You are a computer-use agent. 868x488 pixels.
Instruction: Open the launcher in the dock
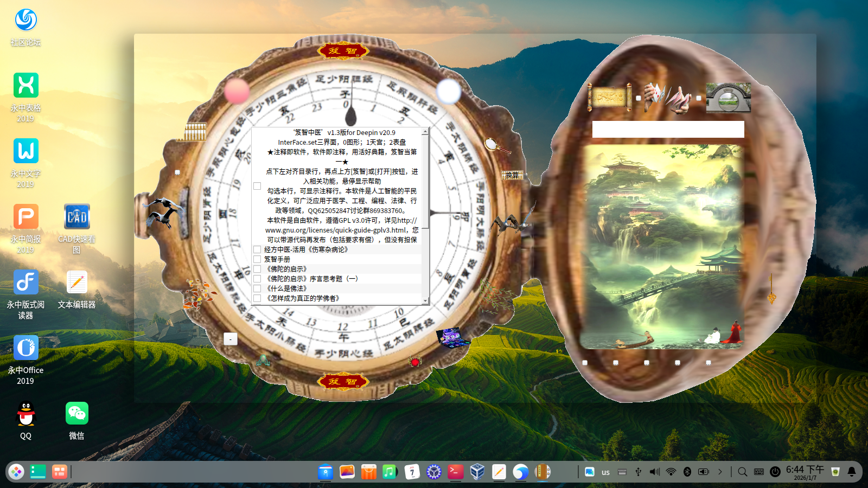[16, 472]
